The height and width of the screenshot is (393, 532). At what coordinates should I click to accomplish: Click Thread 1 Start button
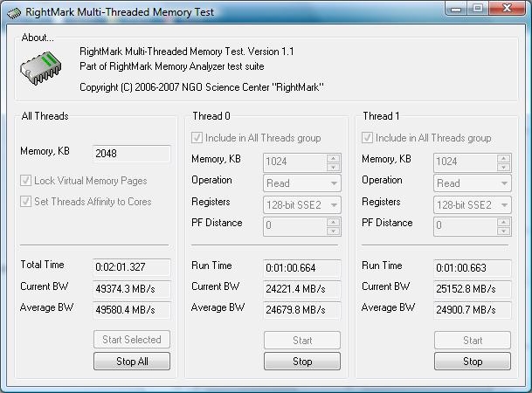[473, 340]
